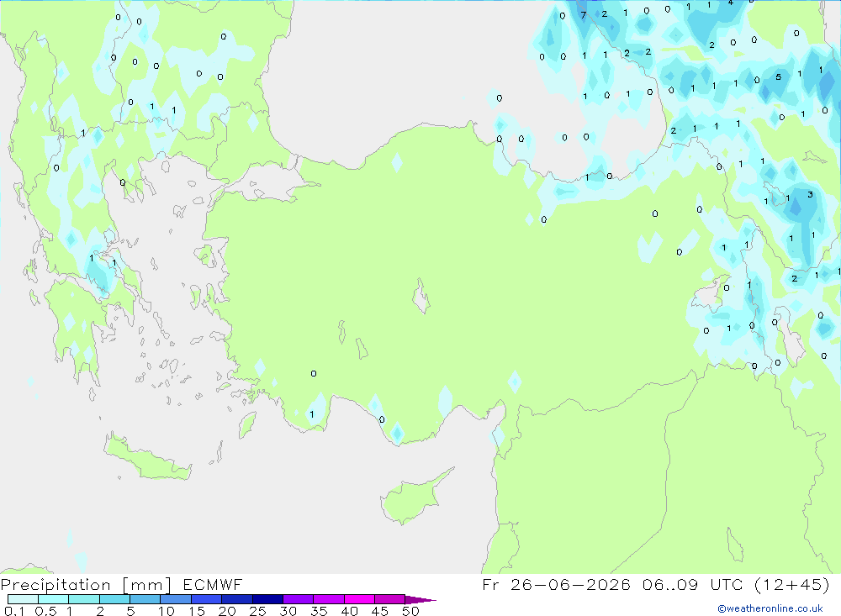Click the 25–30 mm navy legend swatch
841x616 pixels.
[x=267, y=599]
